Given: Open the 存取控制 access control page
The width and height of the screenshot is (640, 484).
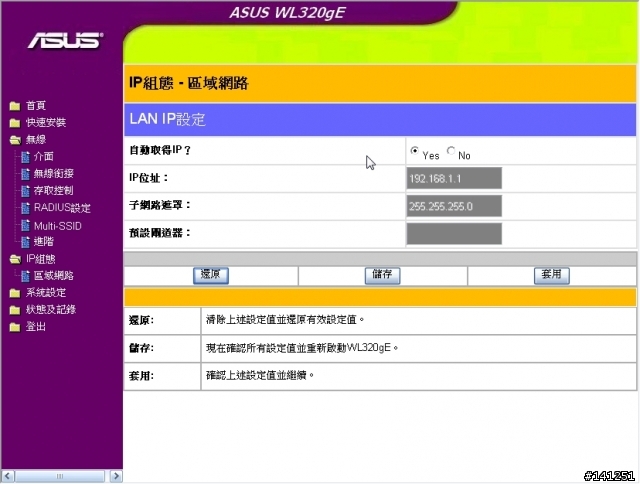Looking at the screenshot, I should (53, 190).
